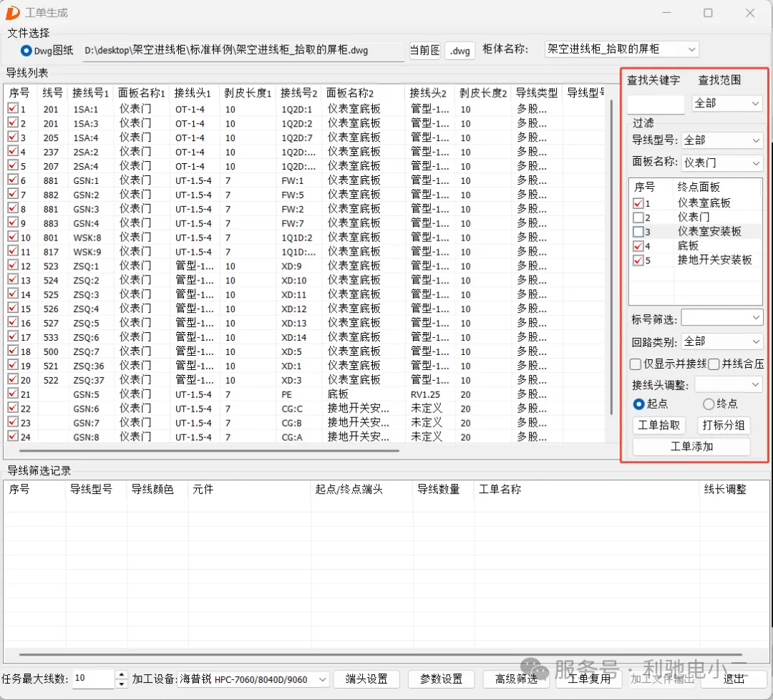Click the 接线号1 column header
773x700 pixels.
[90, 92]
